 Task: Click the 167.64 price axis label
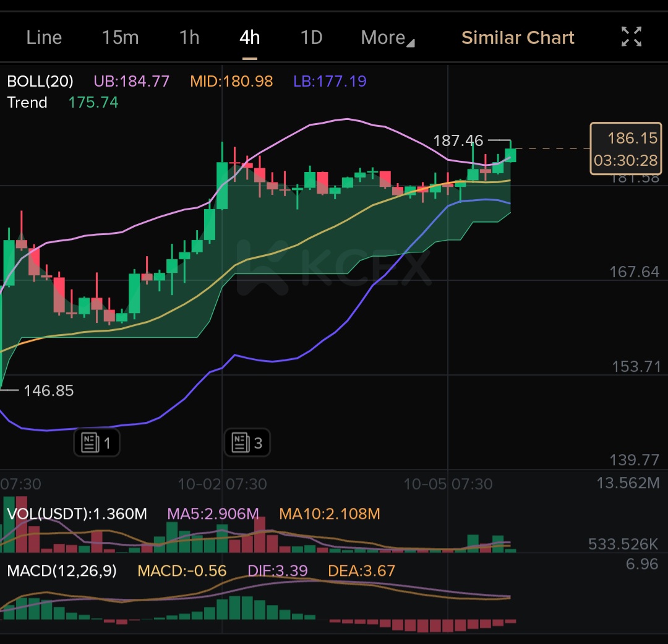(635, 272)
